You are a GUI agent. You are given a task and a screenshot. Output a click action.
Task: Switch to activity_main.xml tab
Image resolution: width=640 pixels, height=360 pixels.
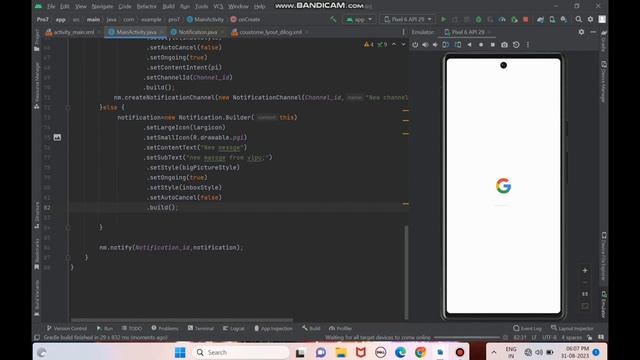73,32
